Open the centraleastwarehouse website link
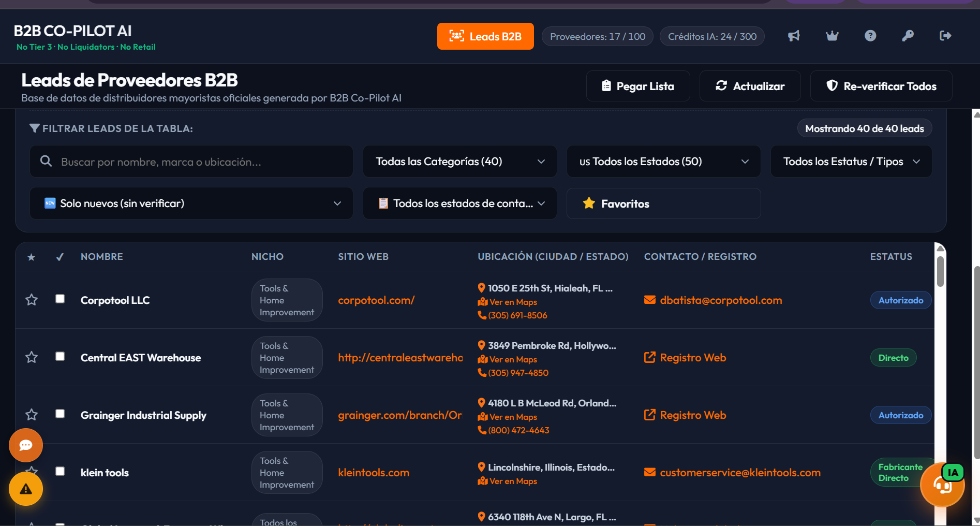980x526 pixels. click(x=400, y=358)
